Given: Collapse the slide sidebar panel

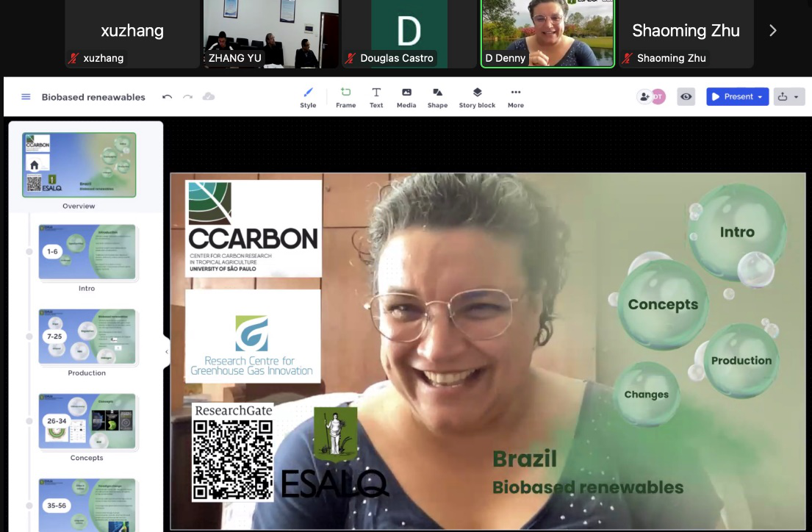Looking at the screenshot, I should click(x=167, y=352).
